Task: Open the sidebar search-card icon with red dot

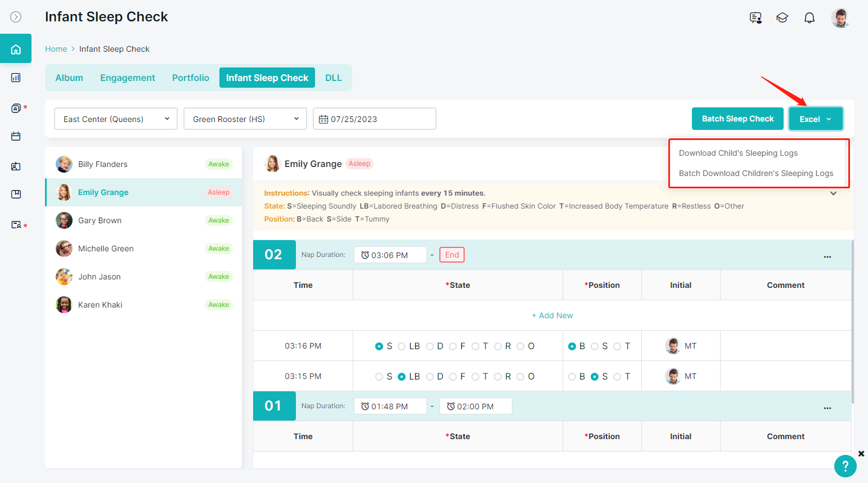Action: click(16, 225)
